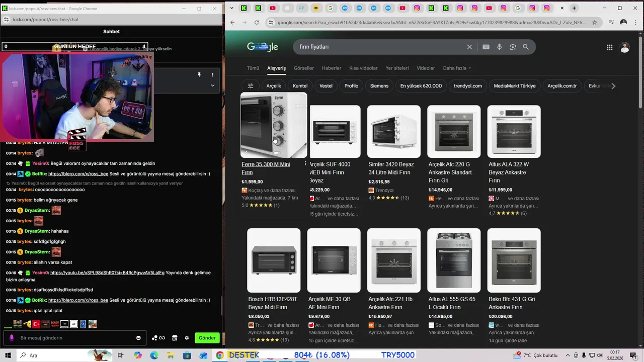Go back in the Google Chrome window

[x=232, y=23]
